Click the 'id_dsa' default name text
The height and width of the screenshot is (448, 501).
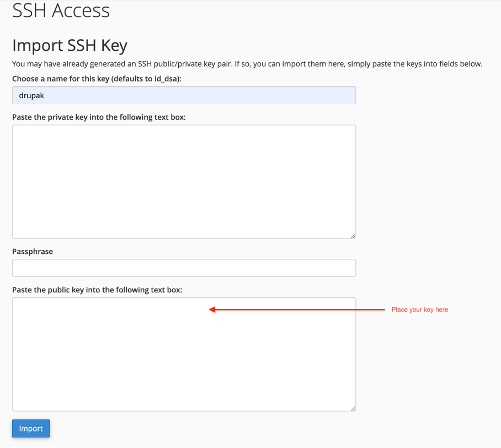(x=165, y=79)
